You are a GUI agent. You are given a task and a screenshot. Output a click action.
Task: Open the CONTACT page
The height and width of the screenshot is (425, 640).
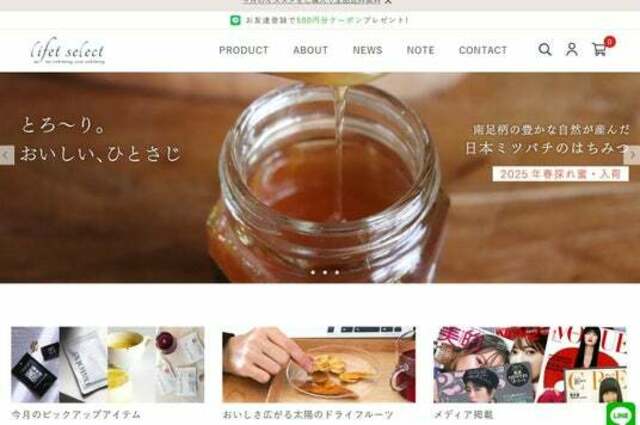coord(483,50)
